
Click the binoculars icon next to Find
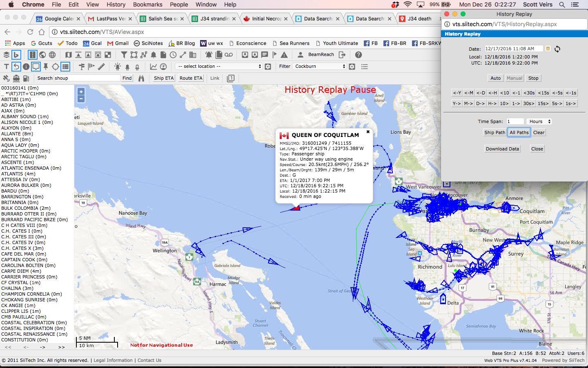[141, 78]
